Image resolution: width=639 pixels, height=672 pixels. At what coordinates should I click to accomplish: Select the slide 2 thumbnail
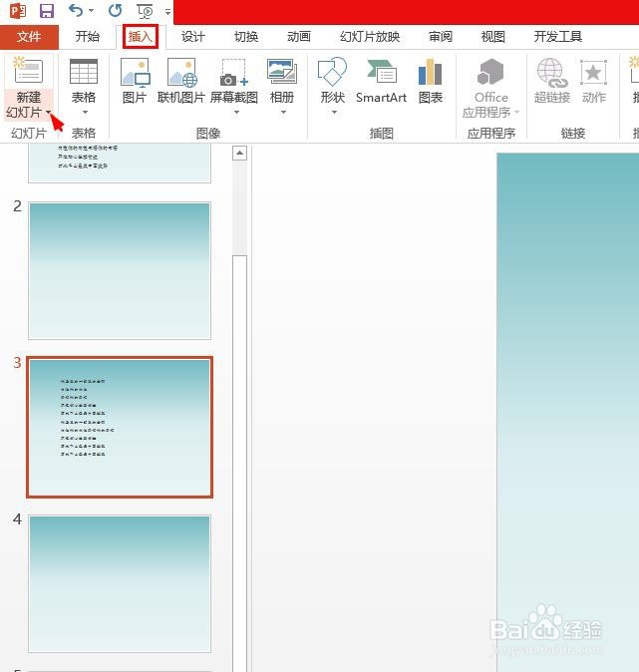pos(120,271)
